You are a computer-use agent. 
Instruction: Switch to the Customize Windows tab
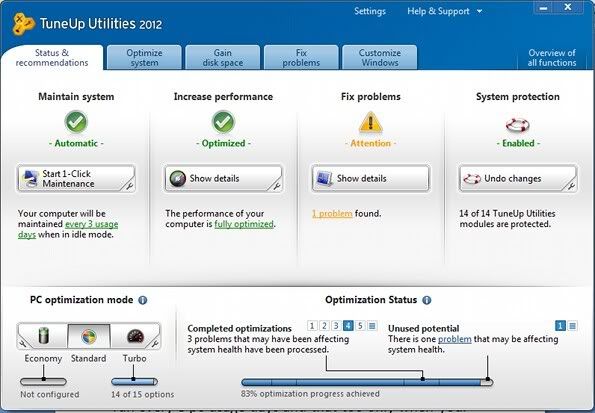[x=379, y=58]
